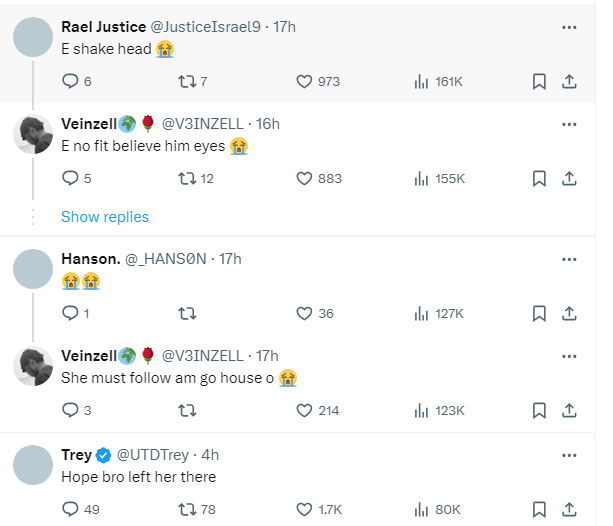Retweet Rael Justice's 'E shake head' post
Viewport: 613px width, 526px height.
(x=186, y=82)
